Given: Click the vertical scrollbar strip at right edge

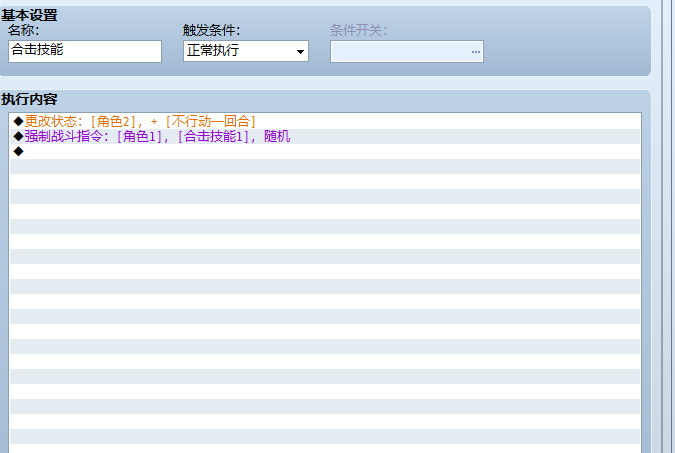Looking at the screenshot, I should click(668, 226).
